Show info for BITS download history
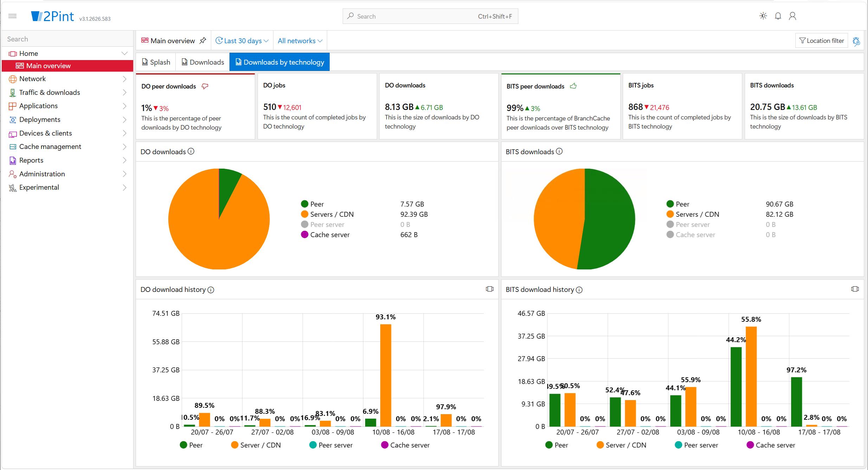Viewport: 868px width, 470px height. pos(579,290)
